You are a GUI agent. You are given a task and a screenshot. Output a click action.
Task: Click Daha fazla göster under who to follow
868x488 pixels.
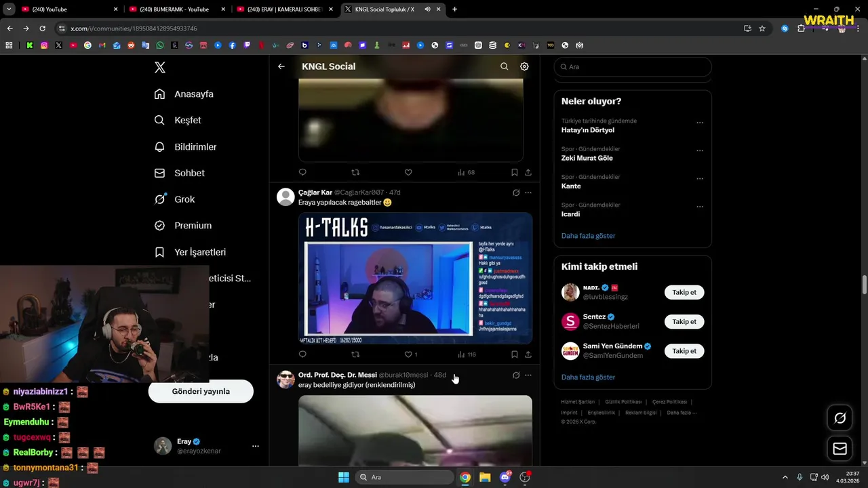(x=588, y=377)
